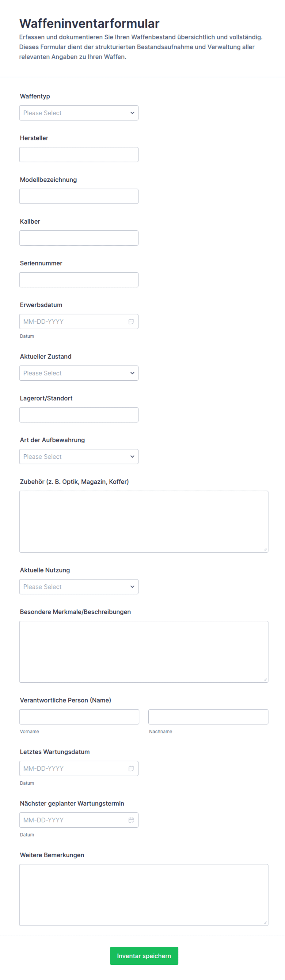Focus the Hersteller text field

pos(79,155)
